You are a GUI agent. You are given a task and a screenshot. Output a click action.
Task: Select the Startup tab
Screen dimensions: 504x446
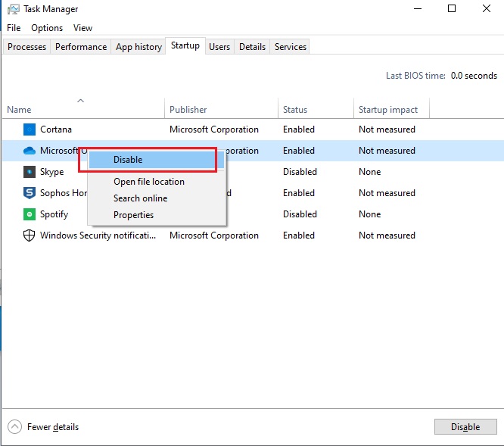(x=185, y=45)
